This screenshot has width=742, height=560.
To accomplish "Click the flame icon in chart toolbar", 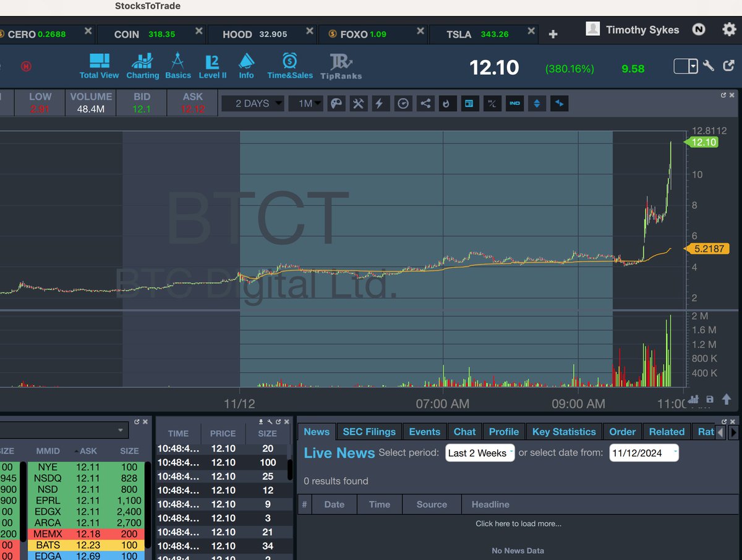I will pos(447,104).
